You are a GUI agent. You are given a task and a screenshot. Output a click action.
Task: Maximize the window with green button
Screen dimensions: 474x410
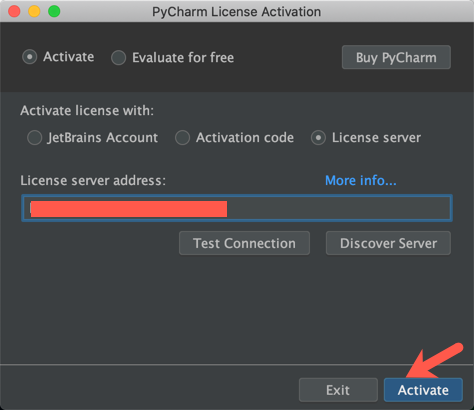tap(54, 11)
